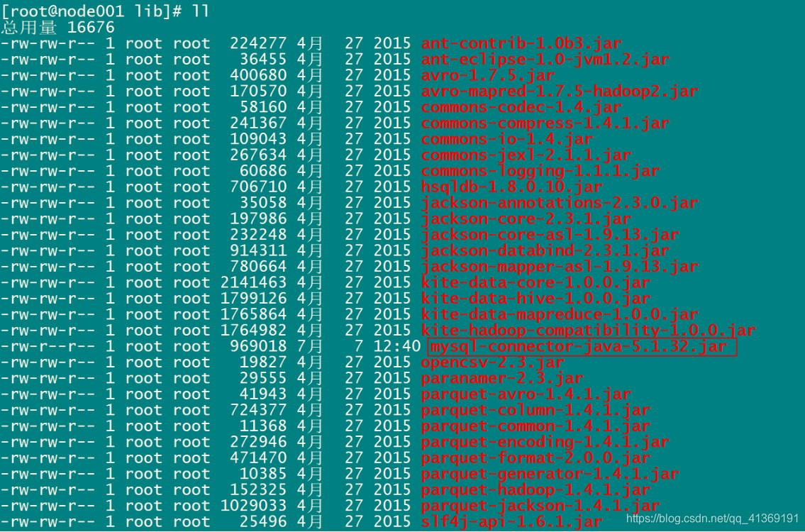Click avro-1.7.5.jar in the listing

click(x=488, y=75)
